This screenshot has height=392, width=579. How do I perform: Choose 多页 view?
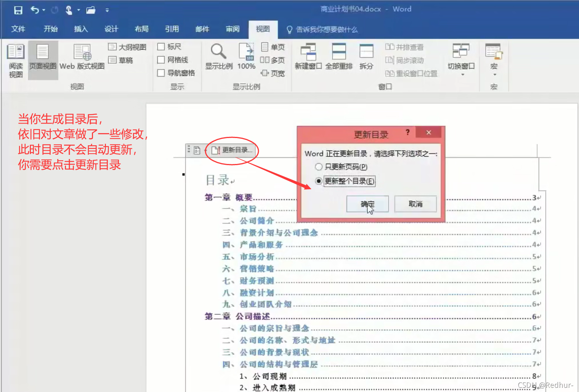(273, 60)
